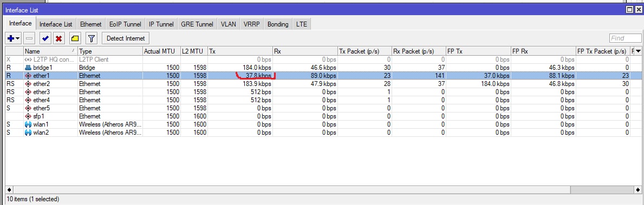Click the bridge1 interface icon

[28, 67]
